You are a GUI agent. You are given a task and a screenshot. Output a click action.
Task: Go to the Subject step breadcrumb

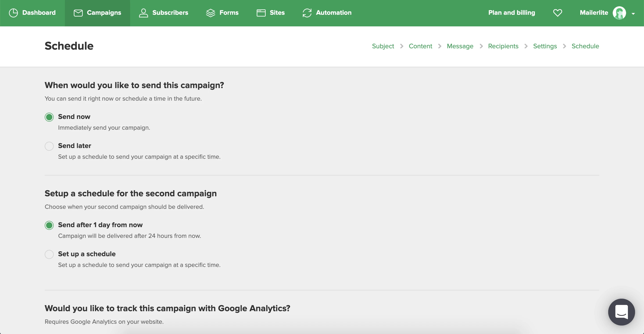click(383, 46)
